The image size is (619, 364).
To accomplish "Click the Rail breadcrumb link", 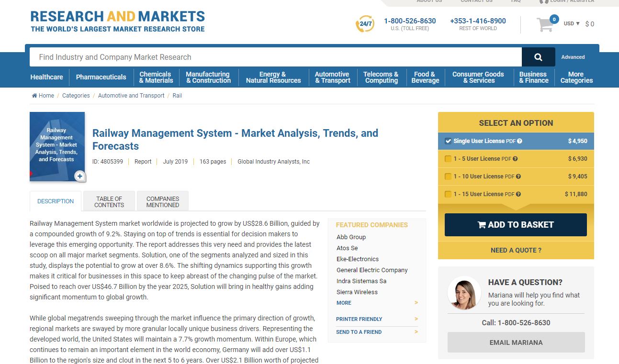I will point(177,96).
